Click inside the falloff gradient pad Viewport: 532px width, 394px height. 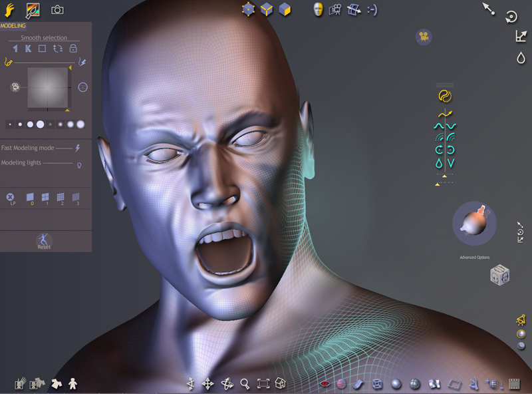pos(47,87)
